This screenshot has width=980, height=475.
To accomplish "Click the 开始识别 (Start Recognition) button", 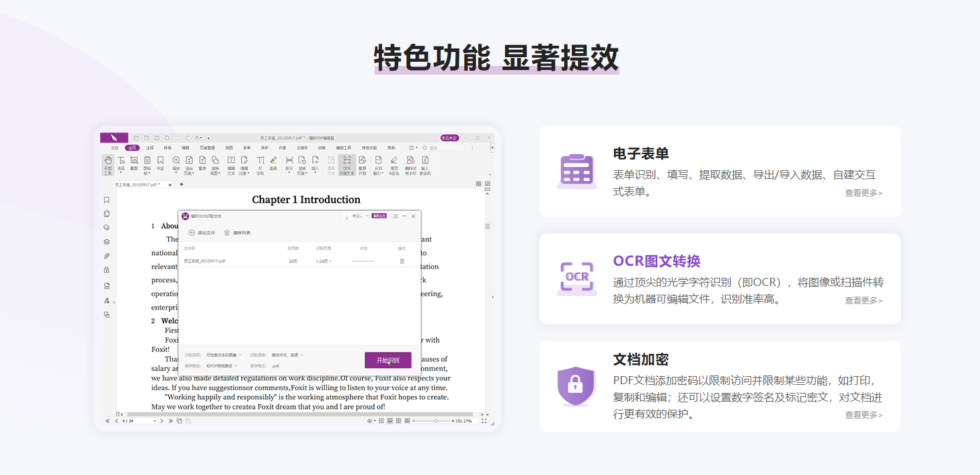I will coord(388,359).
